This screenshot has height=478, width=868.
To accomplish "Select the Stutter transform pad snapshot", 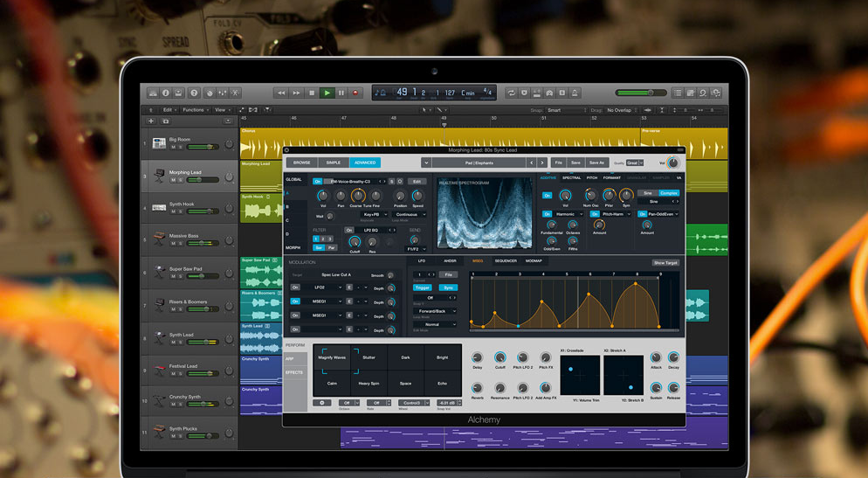I will point(369,357).
